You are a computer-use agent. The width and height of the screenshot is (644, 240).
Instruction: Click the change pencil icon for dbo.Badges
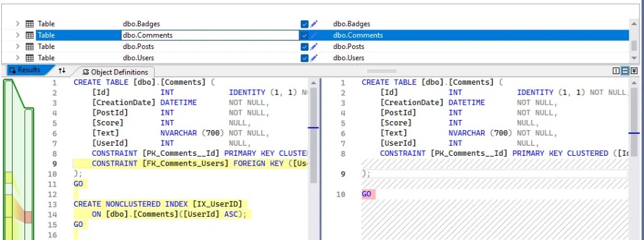[x=314, y=24]
